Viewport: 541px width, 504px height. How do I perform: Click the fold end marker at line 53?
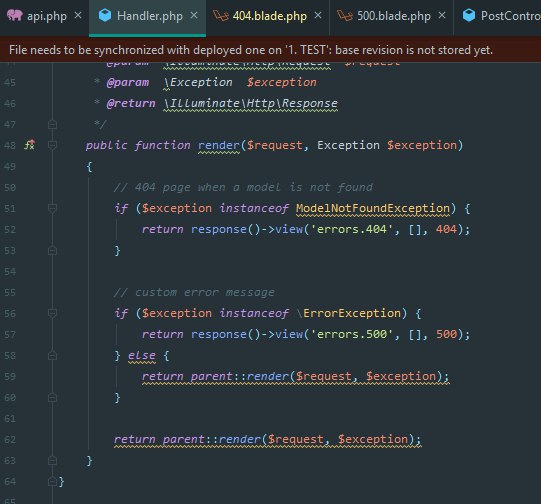click(x=52, y=250)
